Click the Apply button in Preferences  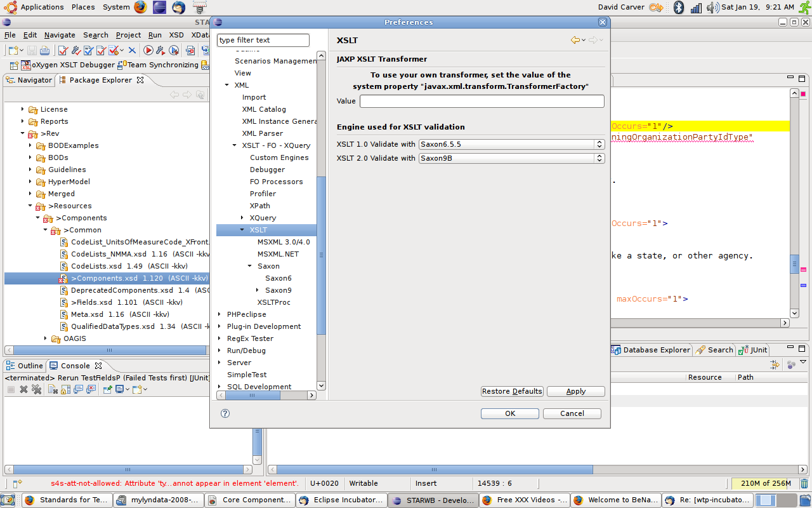point(575,391)
